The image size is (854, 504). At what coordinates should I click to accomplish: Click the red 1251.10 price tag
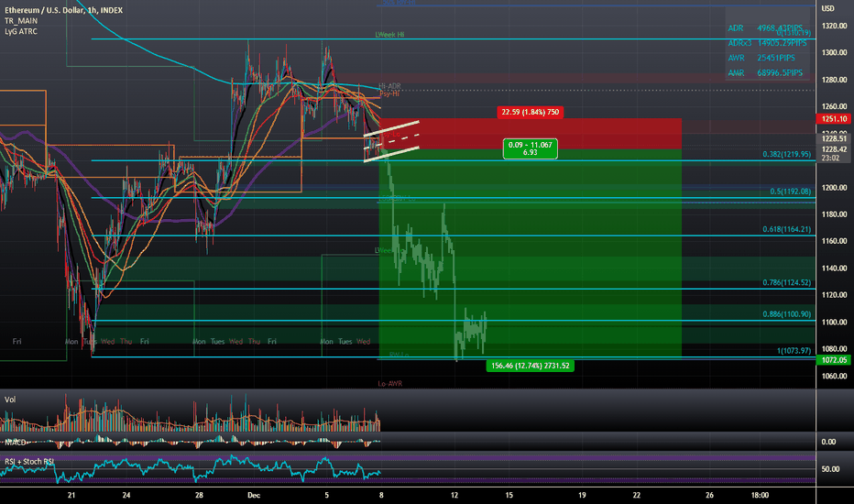click(x=833, y=119)
